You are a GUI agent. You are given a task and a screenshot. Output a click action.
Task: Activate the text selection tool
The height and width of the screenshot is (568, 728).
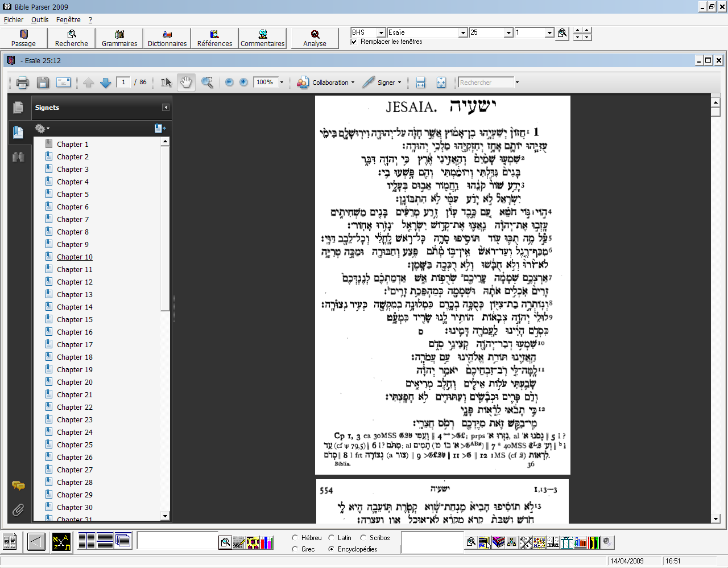[x=166, y=83]
